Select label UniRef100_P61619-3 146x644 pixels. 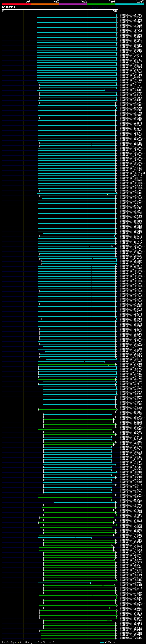pos(132,173)
